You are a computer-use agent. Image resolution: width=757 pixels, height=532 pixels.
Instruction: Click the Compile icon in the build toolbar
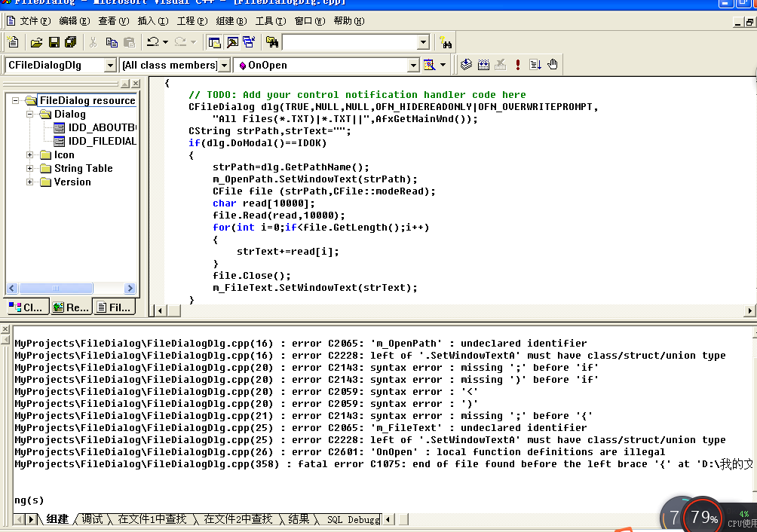[x=466, y=65]
